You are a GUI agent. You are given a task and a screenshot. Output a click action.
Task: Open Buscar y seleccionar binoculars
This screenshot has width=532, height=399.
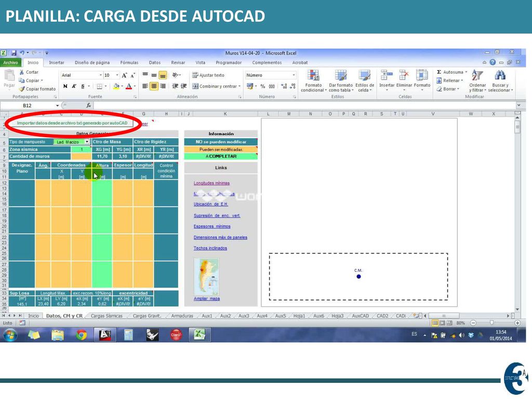(500, 81)
